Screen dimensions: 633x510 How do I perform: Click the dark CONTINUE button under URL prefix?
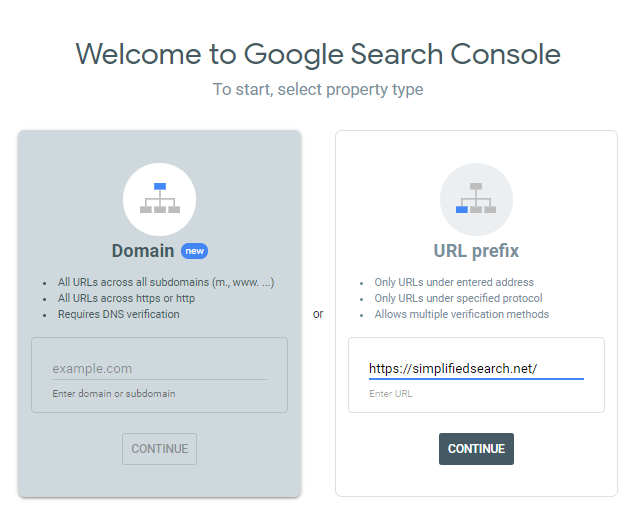click(x=476, y=449)
